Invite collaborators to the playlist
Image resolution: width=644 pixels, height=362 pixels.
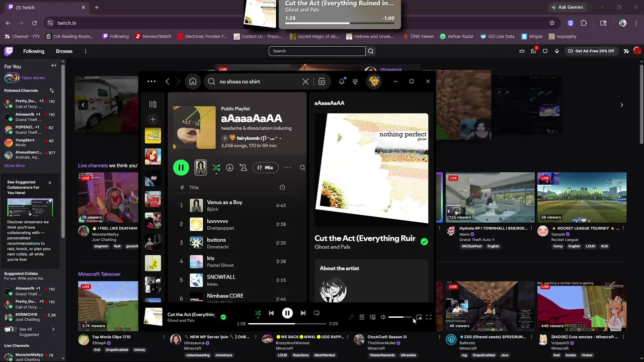tap(244, 167)
